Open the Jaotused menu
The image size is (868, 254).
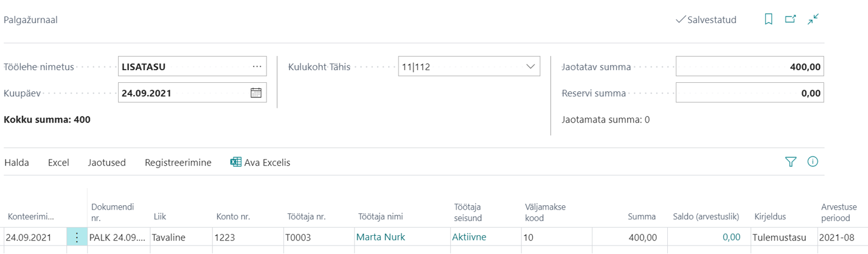(106, 163)
